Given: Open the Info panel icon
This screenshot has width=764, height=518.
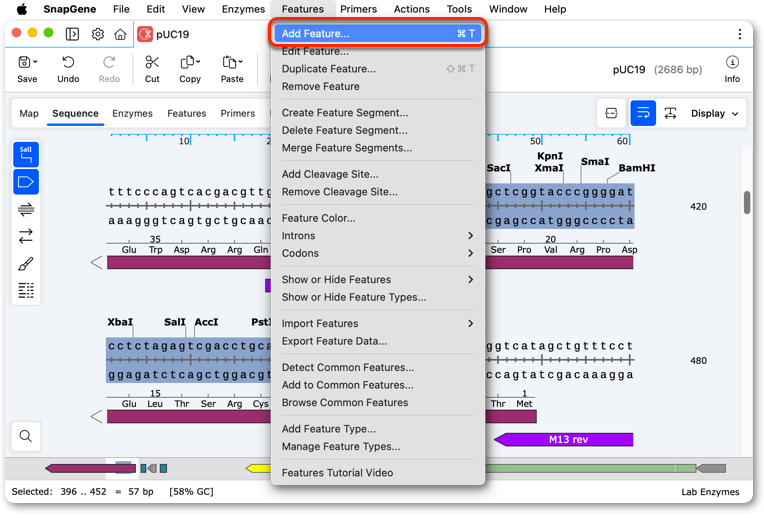Looking at the screenshot, I should point(732,62).
